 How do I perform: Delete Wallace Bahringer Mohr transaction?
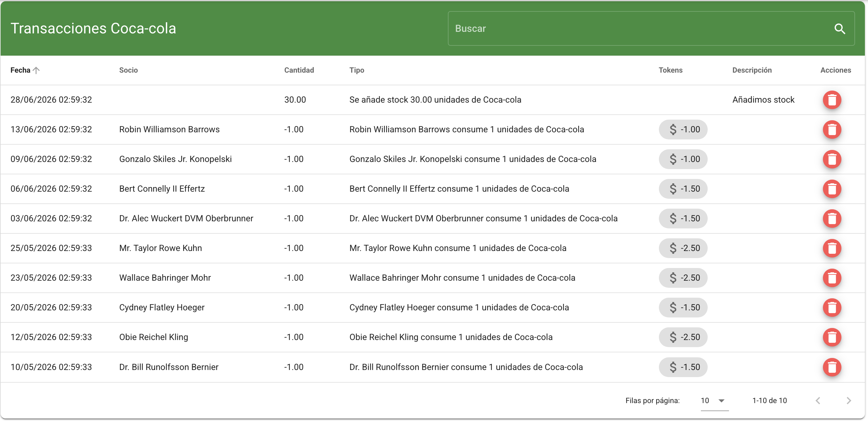click(832, 278)
